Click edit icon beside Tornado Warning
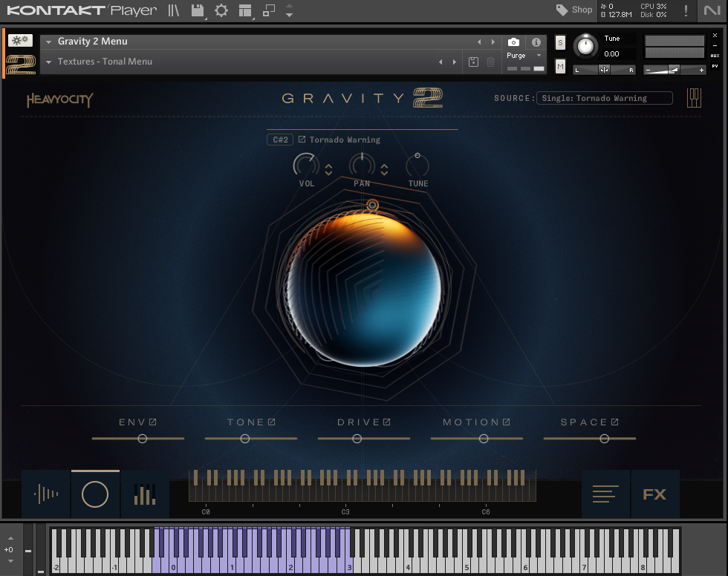Image resolution: width=728 pixels, height=576 pixels. click(302, 139)
